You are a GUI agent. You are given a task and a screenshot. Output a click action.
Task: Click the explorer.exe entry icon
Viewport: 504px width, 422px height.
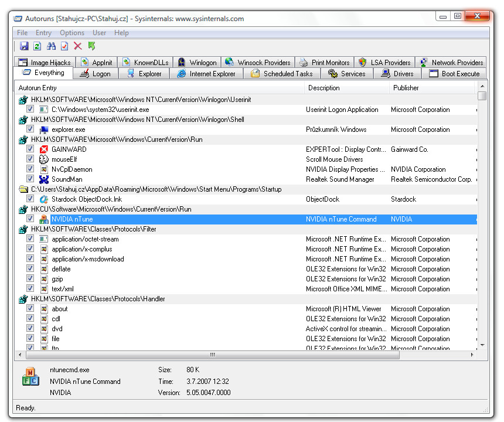[44, 130]
